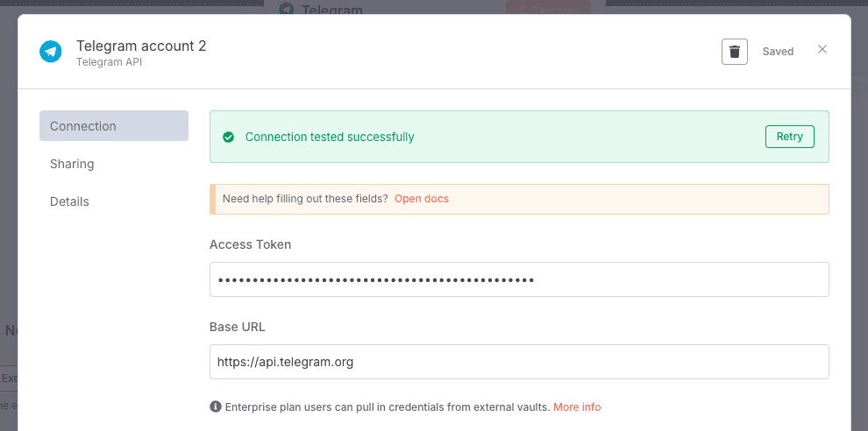Follow the More info link
The image size is (868, 431).
tap(577, 407)
